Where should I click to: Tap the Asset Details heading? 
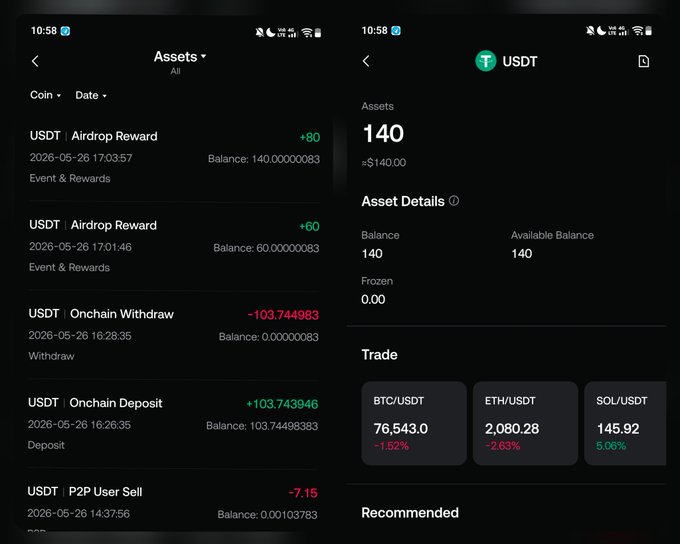(403, 201)
